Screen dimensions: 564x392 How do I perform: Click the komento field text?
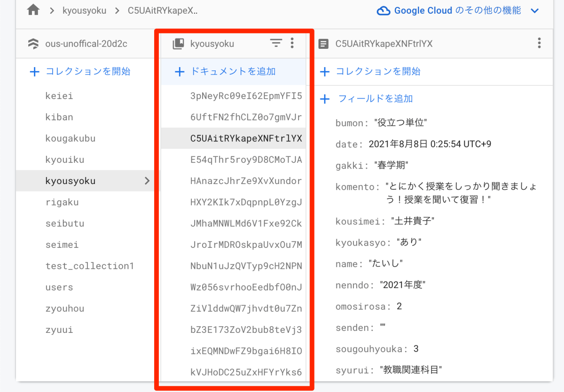tap(461, 193)
